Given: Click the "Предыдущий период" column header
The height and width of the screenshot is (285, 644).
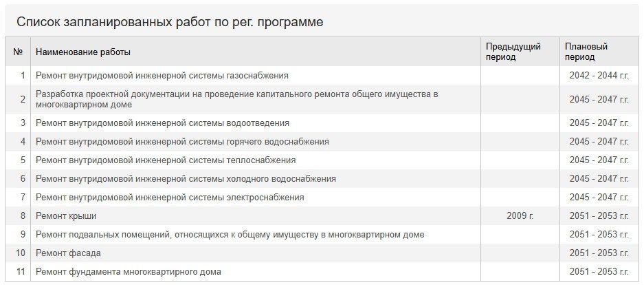Looking at the screenshot, I should click(513, 52).
